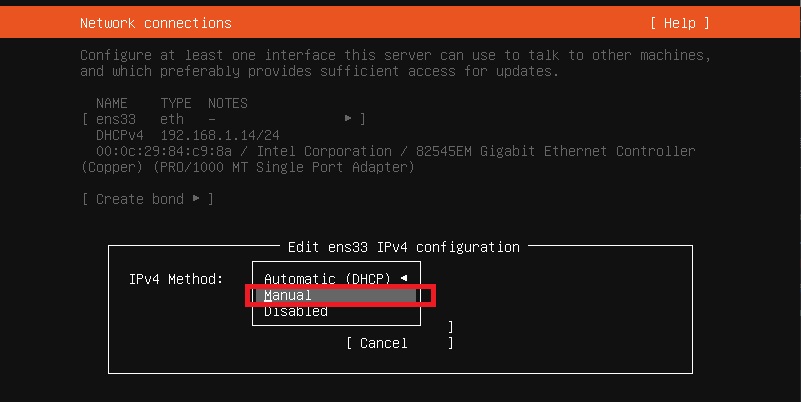The height and width of the screenshot is (402, 801).
Task: Select the Manual IPv4 method option
Action: click(336, 295)
